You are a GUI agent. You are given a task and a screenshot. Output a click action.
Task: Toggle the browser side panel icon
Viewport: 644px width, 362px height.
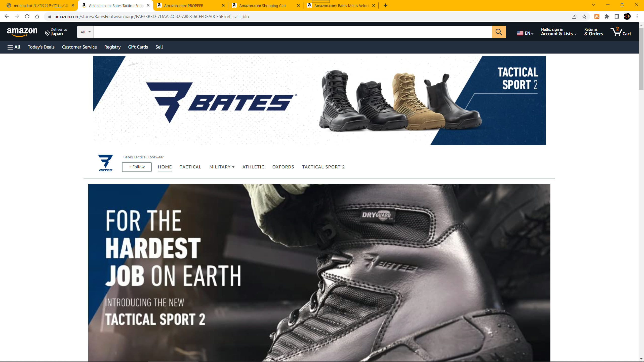click(617, 17)
